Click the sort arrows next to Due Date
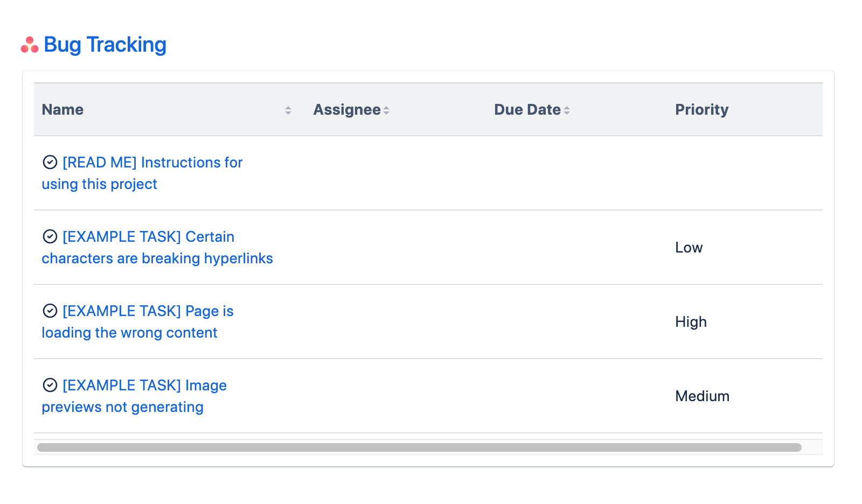The height and width of the screenshot is (504, 862). (x=567, y=110)
